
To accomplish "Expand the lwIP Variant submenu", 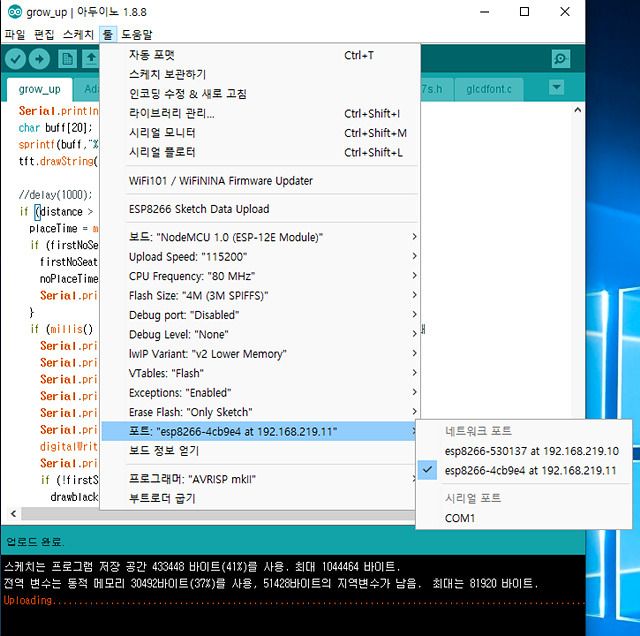I will click(x=260, y=354).
